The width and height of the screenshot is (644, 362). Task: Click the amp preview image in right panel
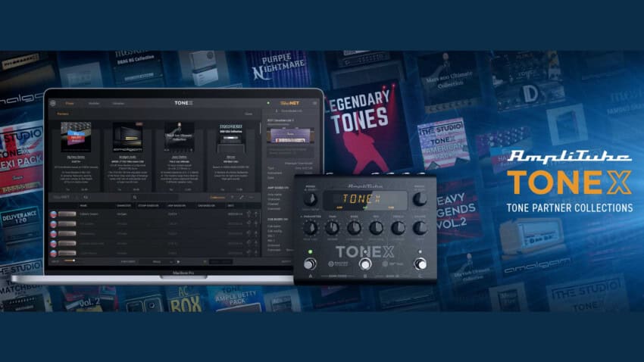pyautogui.click(x=290, y=135)
